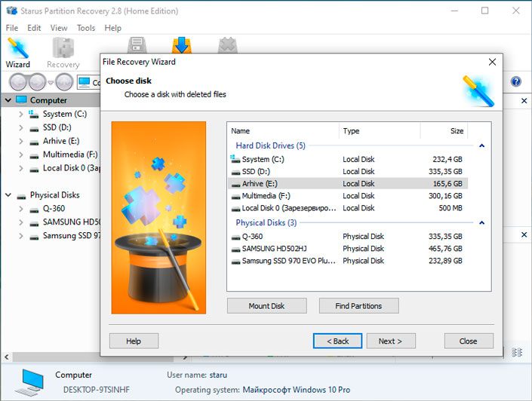Maximize the Starus Partition Recovery window
532x401 pixels.
(x=485, y=11)
